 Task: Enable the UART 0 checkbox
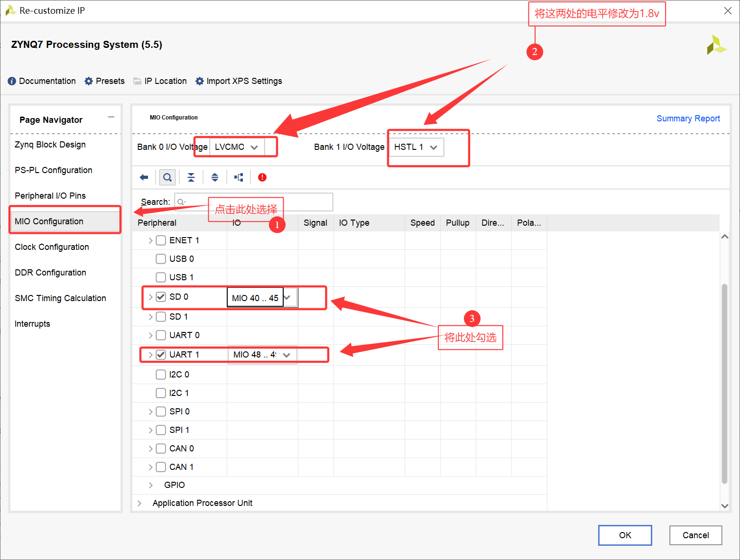161,335
